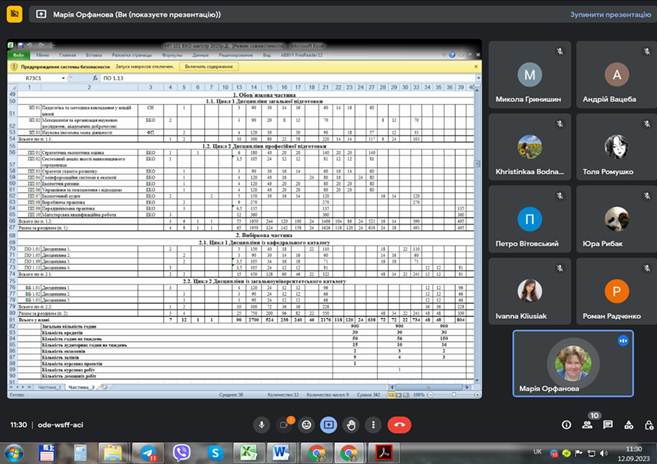657x465 pixels.
Task: Switch to Excel in the taskbar
Action: pyautogui.click(x=249, y=453)
